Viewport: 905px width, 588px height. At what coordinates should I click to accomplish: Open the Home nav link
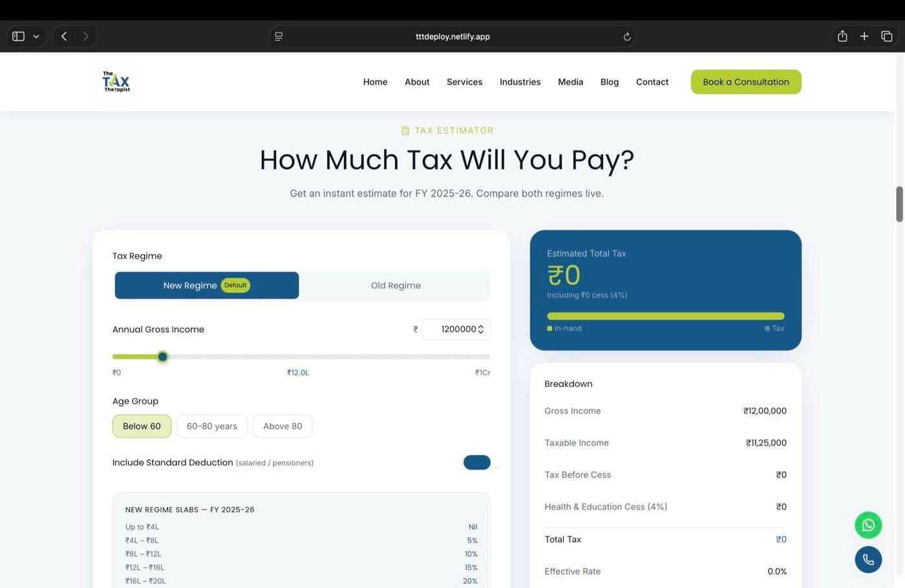[x=375, y=82]
